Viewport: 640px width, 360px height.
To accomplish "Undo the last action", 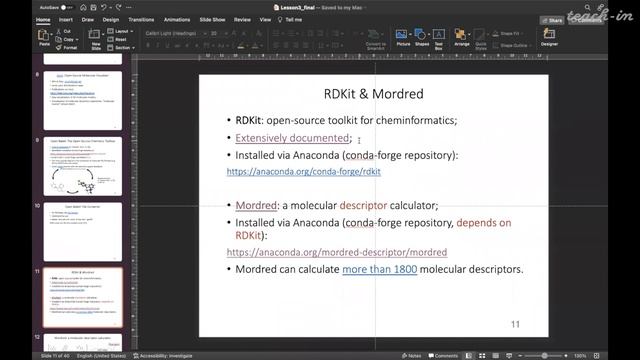I will 104,7.
